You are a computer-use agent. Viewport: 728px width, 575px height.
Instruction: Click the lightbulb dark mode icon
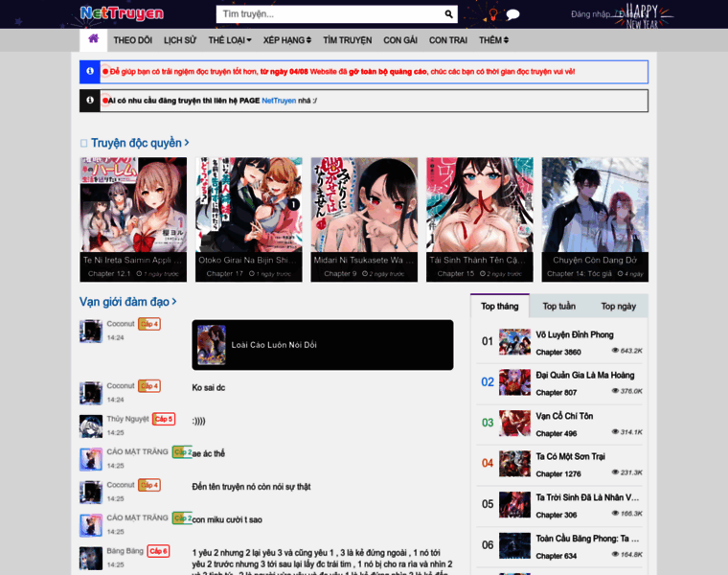(x=493, y=14)
